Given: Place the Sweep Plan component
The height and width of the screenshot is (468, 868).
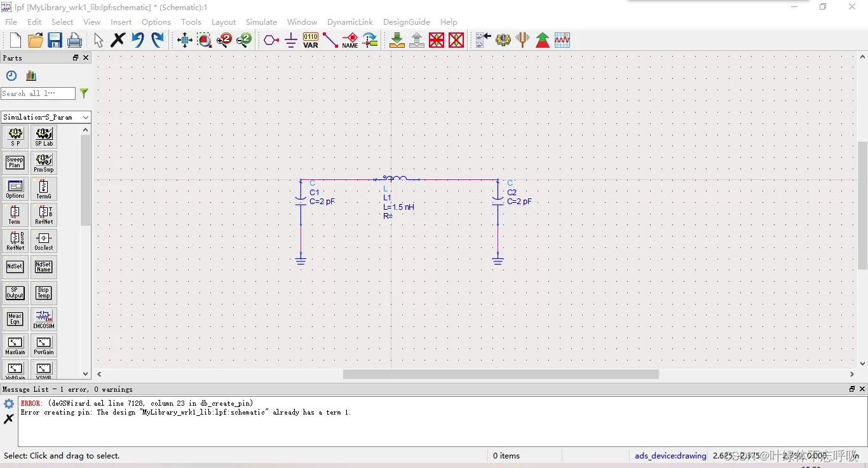Looking at the screenshot, I should coord(15,163).
